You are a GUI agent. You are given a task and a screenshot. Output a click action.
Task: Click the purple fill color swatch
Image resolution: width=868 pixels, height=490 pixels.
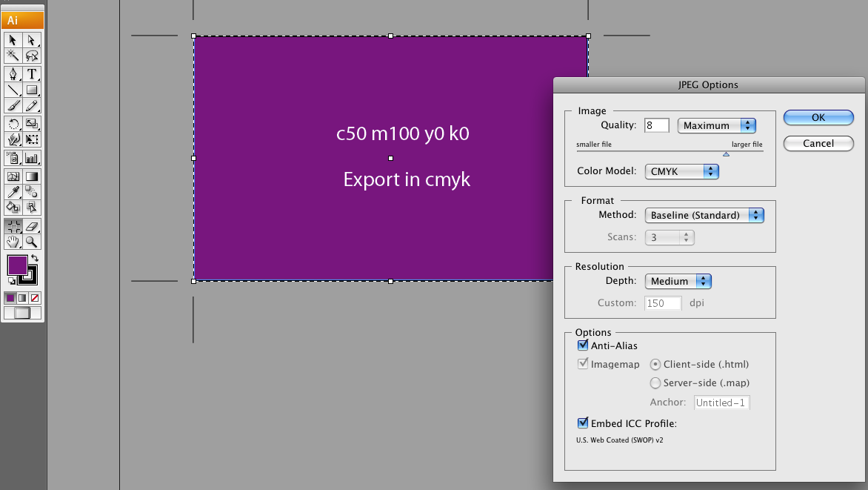tap(17, 265)
